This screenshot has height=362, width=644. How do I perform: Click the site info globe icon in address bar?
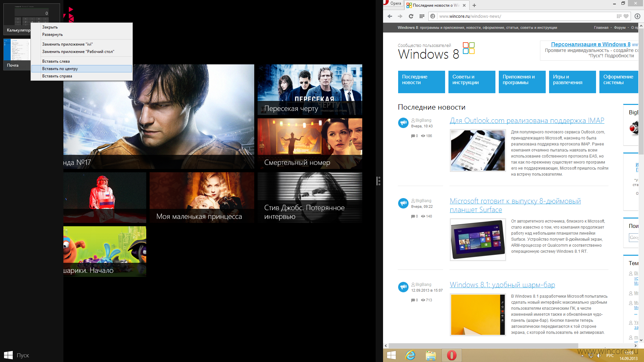tap(433, 16)
